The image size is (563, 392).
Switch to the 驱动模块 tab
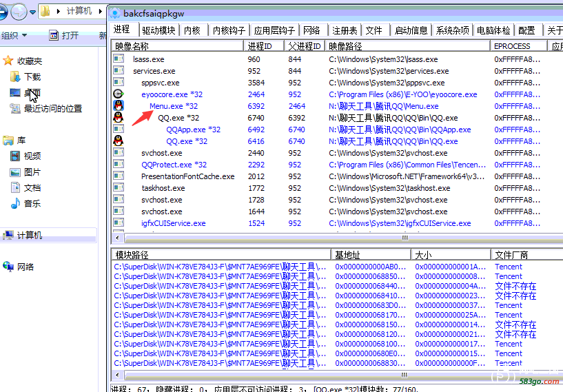click(158, 30)
